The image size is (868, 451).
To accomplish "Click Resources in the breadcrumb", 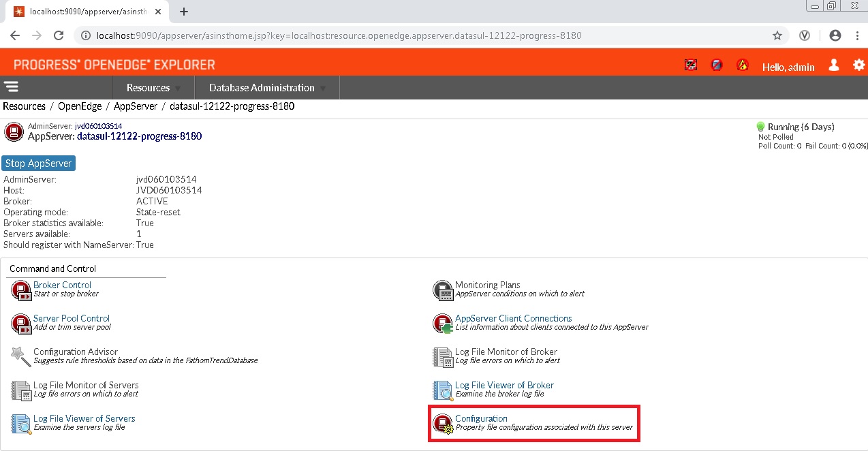I will 25,106.
